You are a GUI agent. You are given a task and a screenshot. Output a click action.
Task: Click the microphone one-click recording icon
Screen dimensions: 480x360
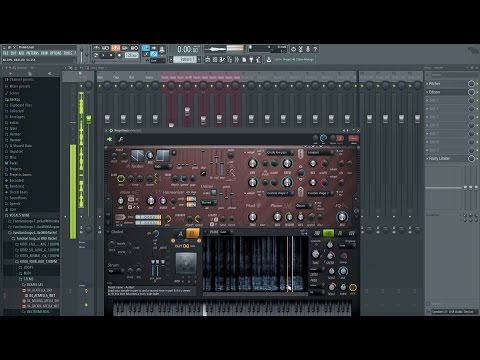[308, 49]
